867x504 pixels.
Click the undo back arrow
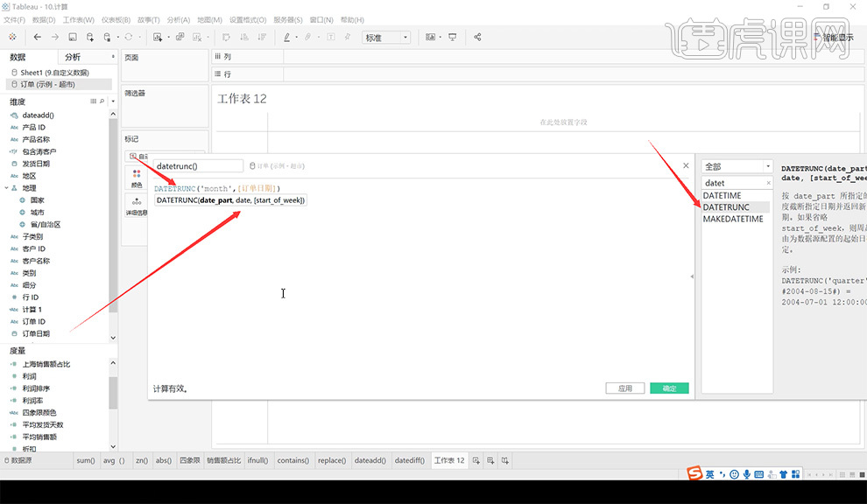click(x=37, y=37)
